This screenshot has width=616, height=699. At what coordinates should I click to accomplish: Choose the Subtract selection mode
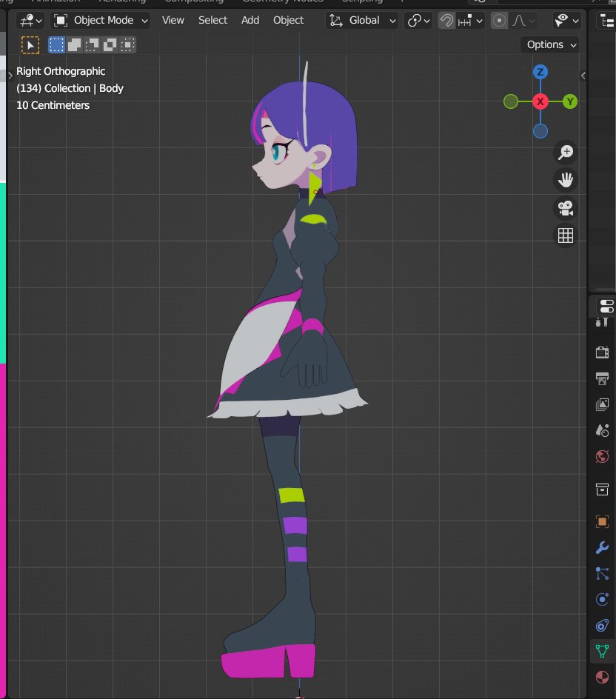pyautogui.click(x=92, y=44)
